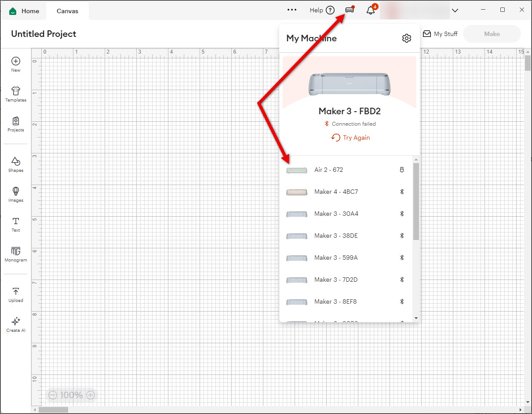
Task: Browse the Templates panel
Action: click(x=15, y=94)
